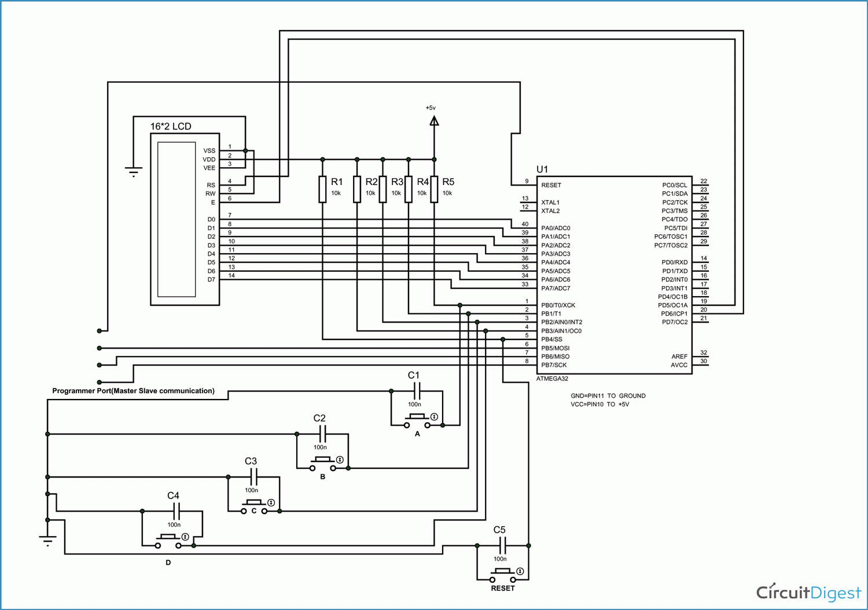Toggle the latch indicator on button D

click(x=185, y=537)
